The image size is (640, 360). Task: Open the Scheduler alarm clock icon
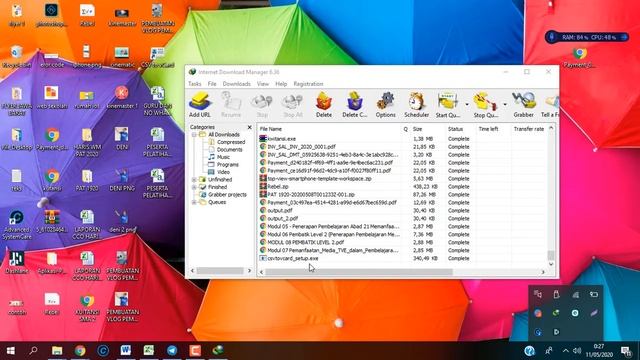[x=416, y=104]
